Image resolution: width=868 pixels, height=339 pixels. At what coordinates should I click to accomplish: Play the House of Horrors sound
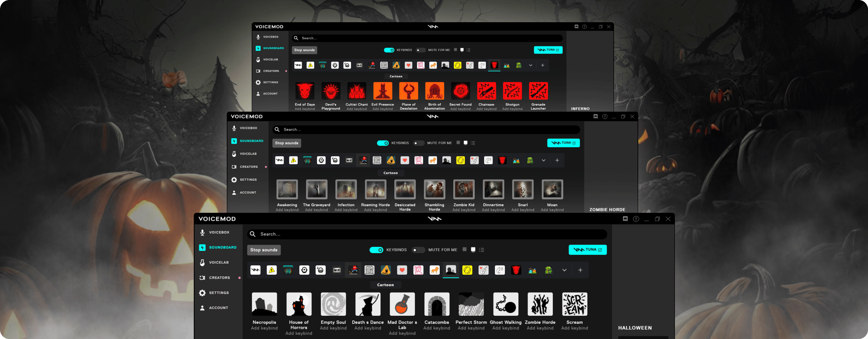tap(299, 304)
